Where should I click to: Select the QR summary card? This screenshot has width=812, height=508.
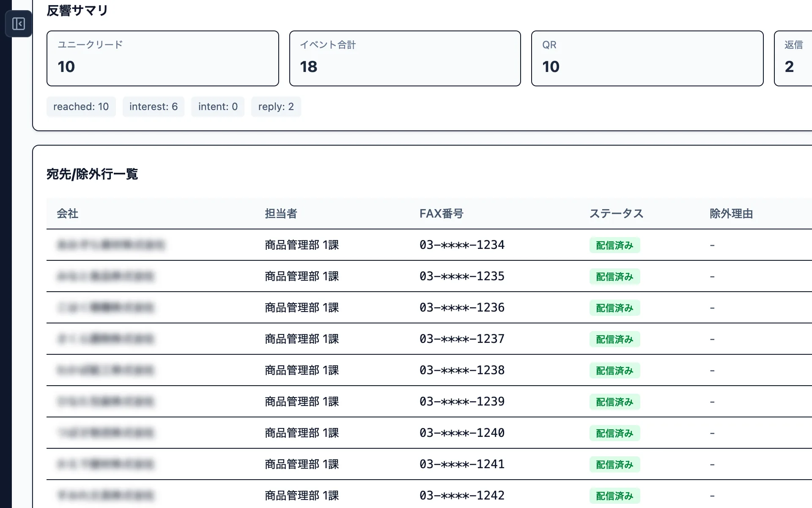click(647, 58)
